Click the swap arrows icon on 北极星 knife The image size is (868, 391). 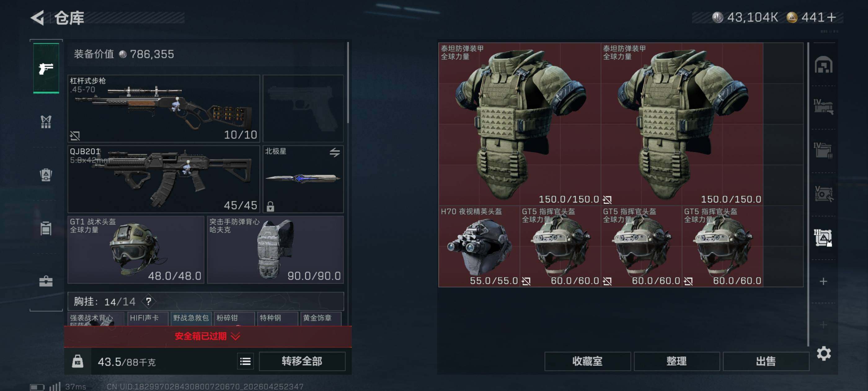pyautogui.click(x=334, y=152)
